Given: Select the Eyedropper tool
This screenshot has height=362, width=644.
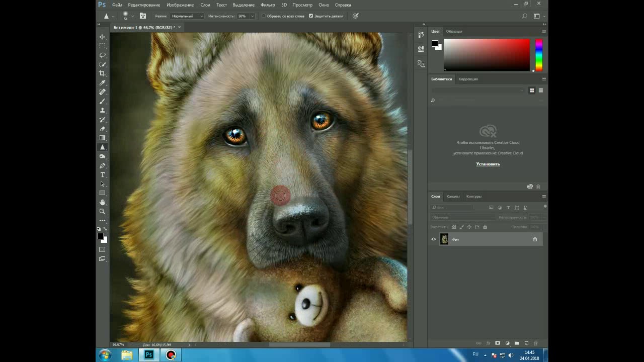Looking at the screenshot, I should (102, 83).
